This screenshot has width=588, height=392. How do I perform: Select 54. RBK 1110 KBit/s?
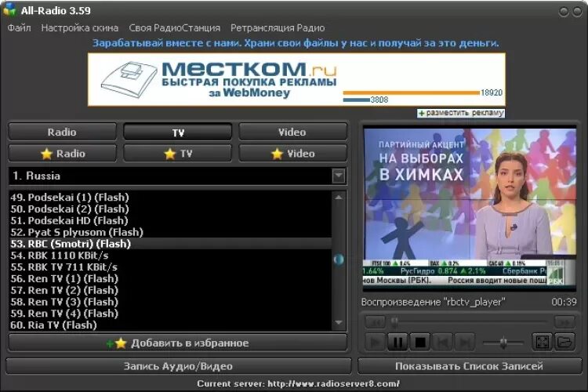170,256
